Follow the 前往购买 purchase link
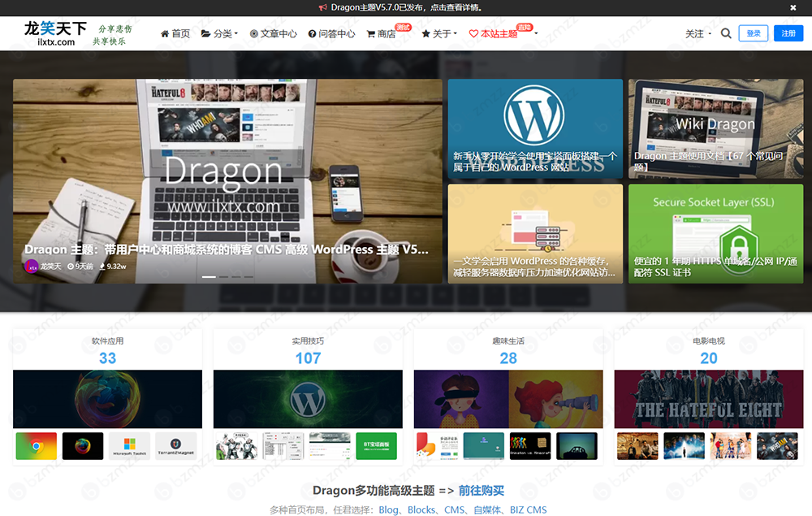Viewport: 812px width, 516px height. pyautogui.click(x=481, y=491)
